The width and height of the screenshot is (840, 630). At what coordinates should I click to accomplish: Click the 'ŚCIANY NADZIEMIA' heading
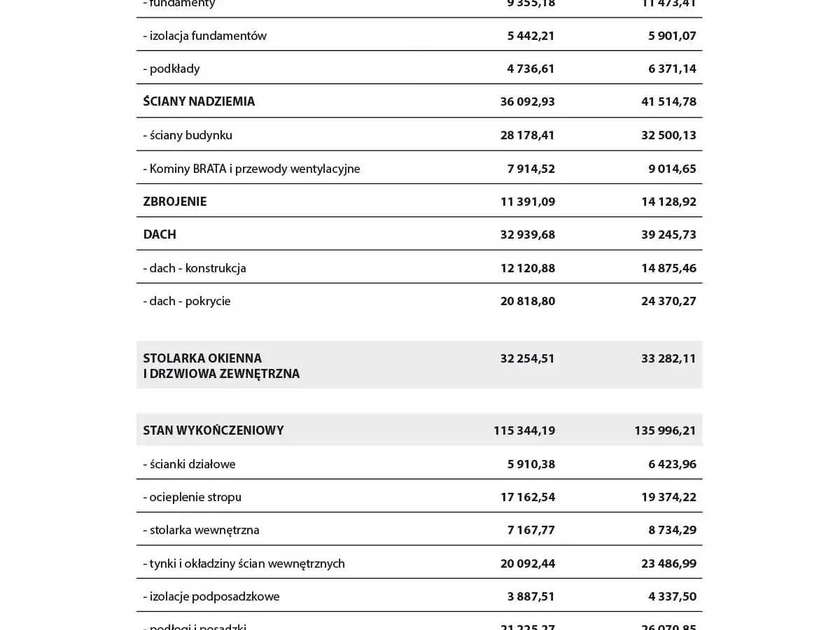tap(199, 101)
